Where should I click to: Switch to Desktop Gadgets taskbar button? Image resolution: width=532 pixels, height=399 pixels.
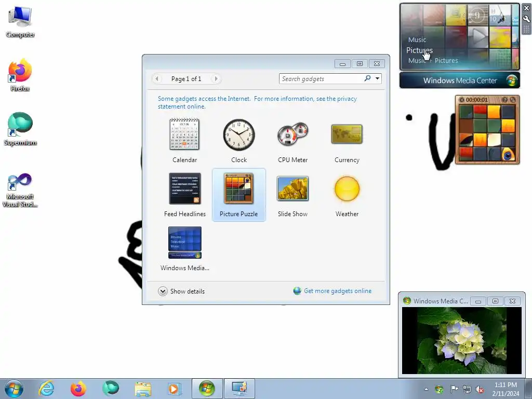pyautogui.click(x=240, y=389)
